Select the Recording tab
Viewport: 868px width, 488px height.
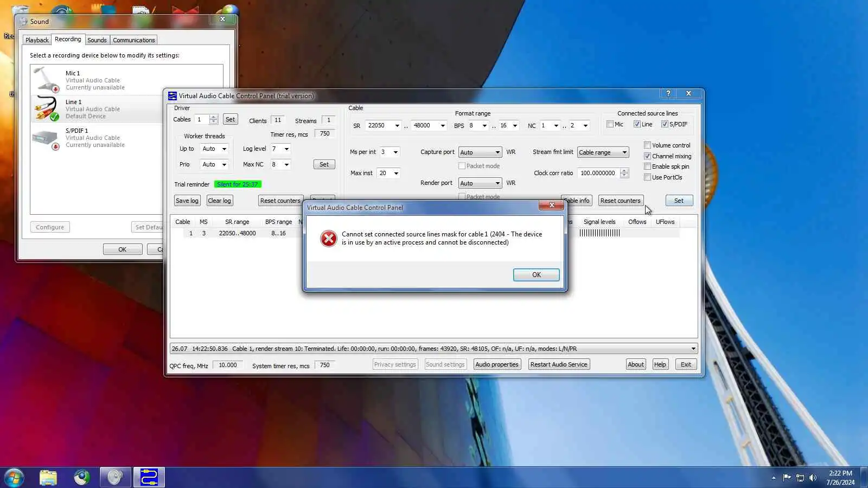tap(68, 39)
